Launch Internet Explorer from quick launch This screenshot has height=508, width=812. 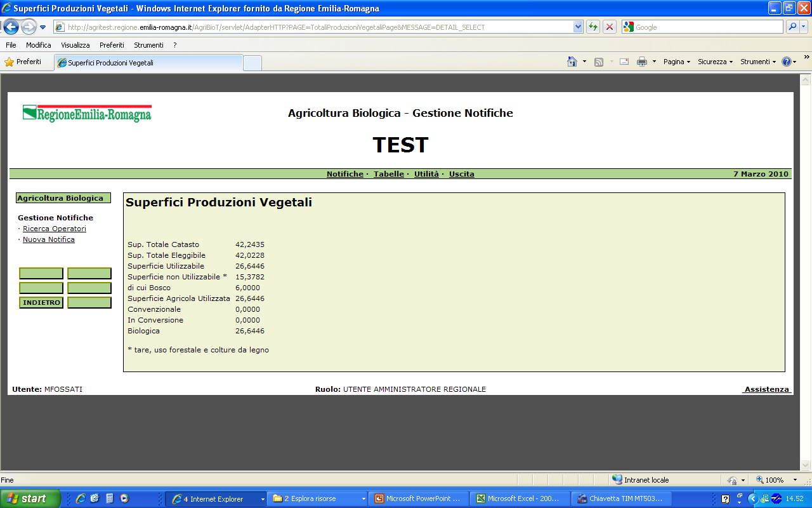tap(81, 498)
